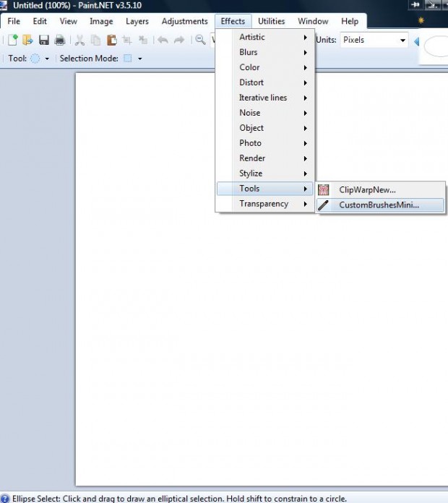Open the Image menu
This screenshot has width=448, height=503.
click(x=101, y=21)
